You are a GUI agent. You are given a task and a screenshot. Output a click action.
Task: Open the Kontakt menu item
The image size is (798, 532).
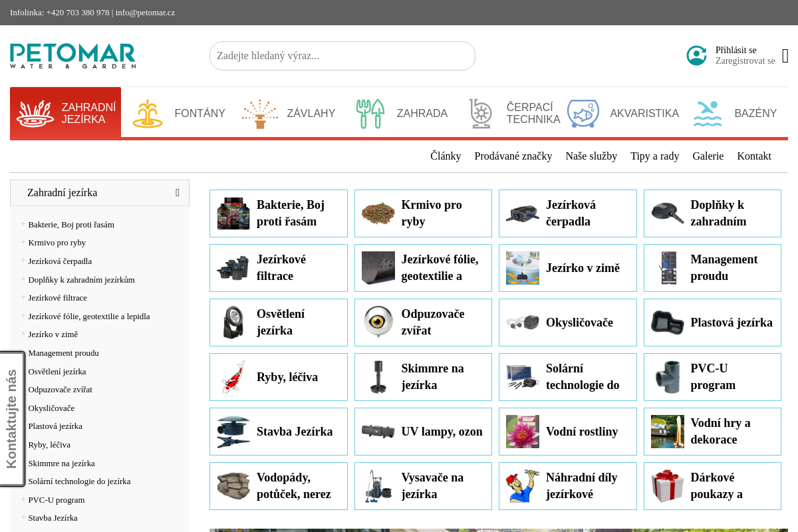[754, 156]
